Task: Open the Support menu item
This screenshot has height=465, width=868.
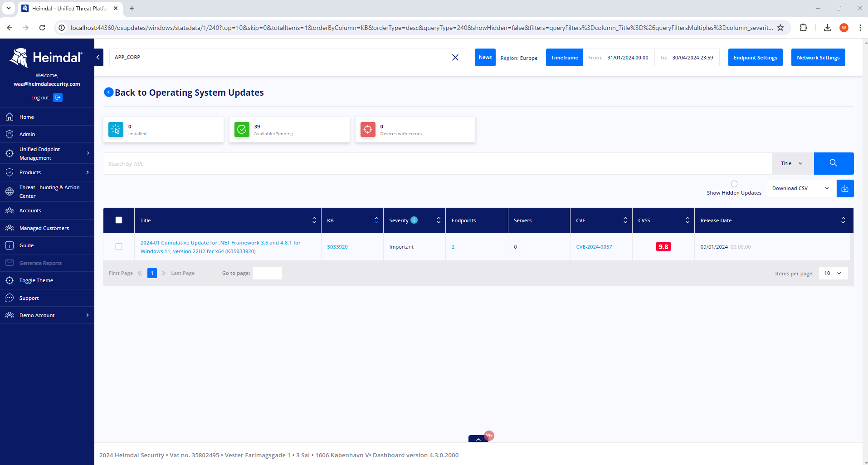Action: [47, 298]
